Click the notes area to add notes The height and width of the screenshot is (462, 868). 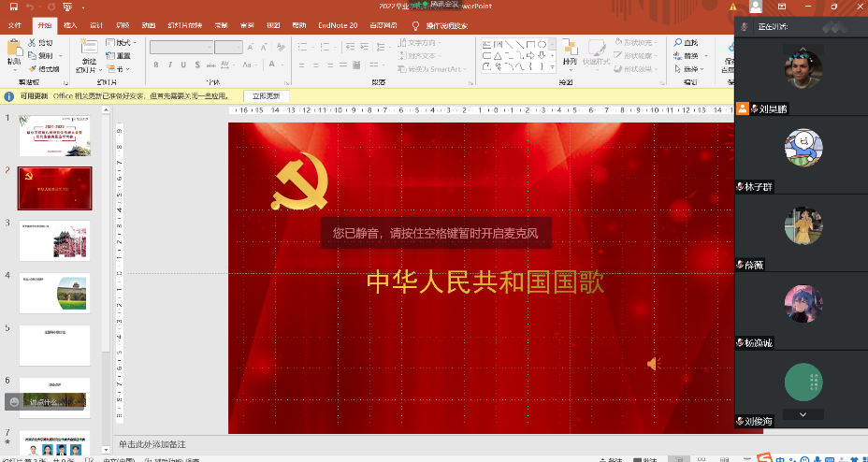click(x=421, y=443)
